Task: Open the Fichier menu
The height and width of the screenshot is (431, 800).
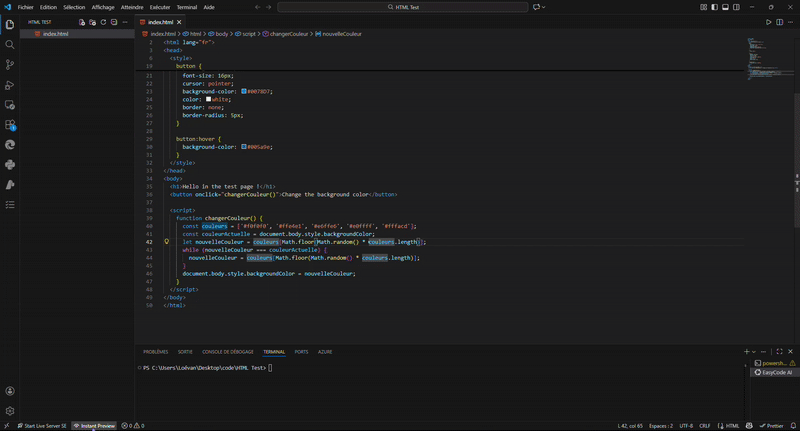Action: pos(26,7)
